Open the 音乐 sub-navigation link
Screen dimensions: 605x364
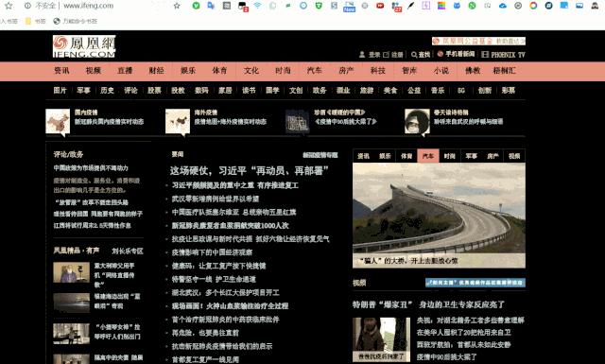438,91
